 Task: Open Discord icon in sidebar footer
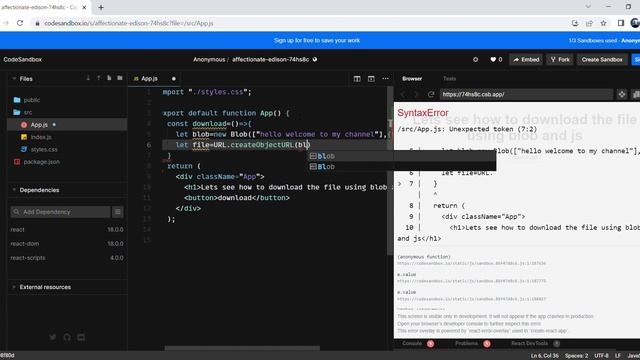(x=81, y=337)
